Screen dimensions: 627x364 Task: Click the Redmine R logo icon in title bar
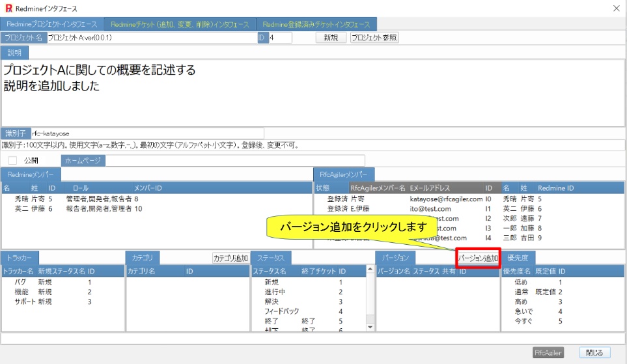point(8,8)
